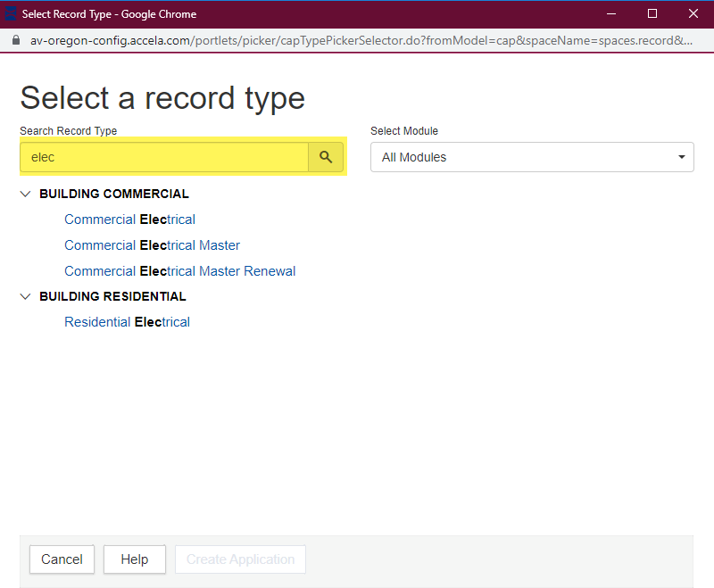The image size is (714, 588).
Task: Minimize the Select Record Type window
Action: (x=611, y=14)
